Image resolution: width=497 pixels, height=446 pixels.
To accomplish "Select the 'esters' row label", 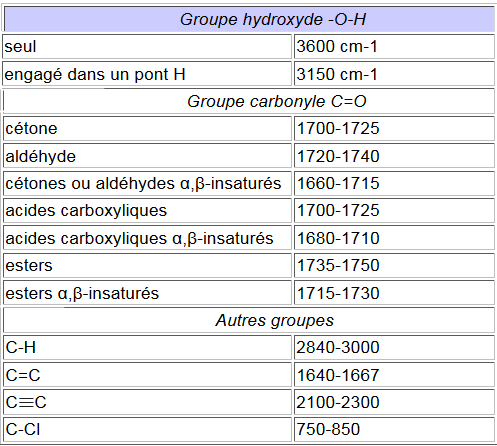I will [147, 265].
